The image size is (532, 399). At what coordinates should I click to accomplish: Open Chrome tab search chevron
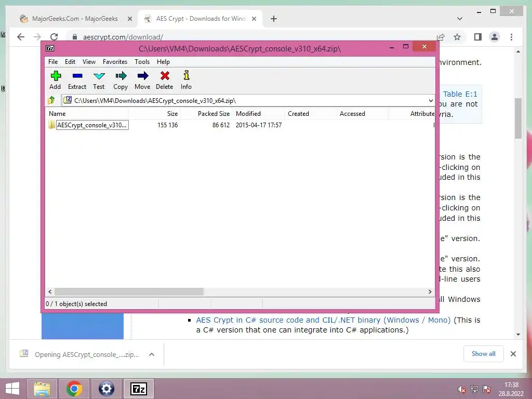click(460, 19)
